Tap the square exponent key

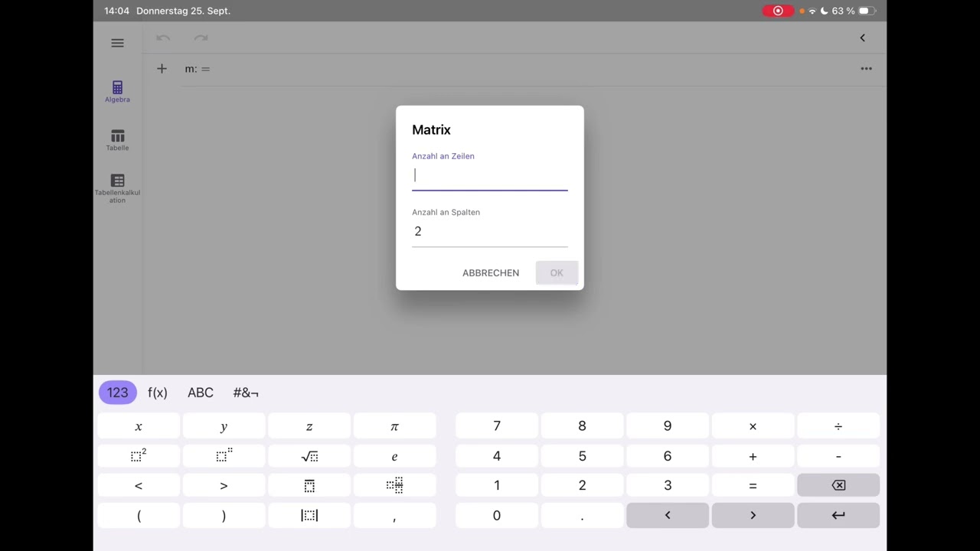pos(139,456)
